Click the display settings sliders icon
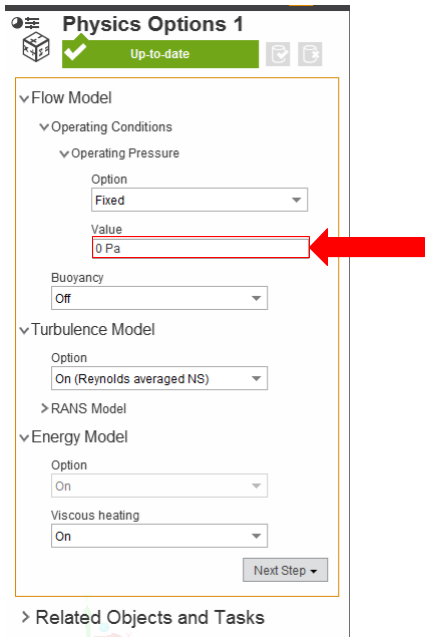Viewport: 429px width, 642px height. [x=32, y=23]
